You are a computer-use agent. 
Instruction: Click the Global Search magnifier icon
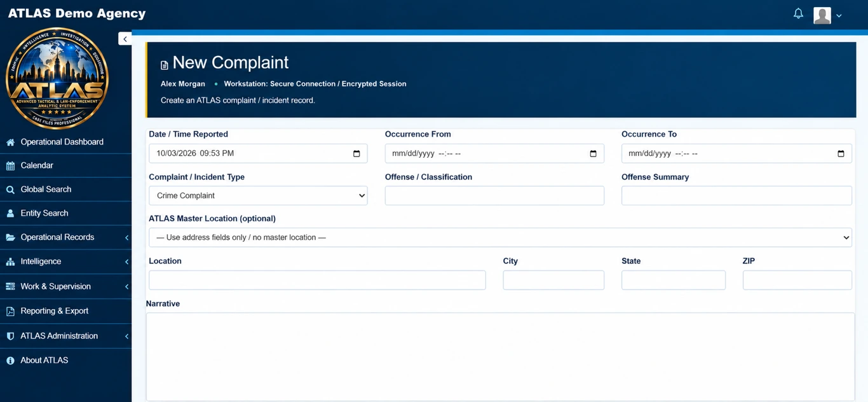click(x=10, y=190)
